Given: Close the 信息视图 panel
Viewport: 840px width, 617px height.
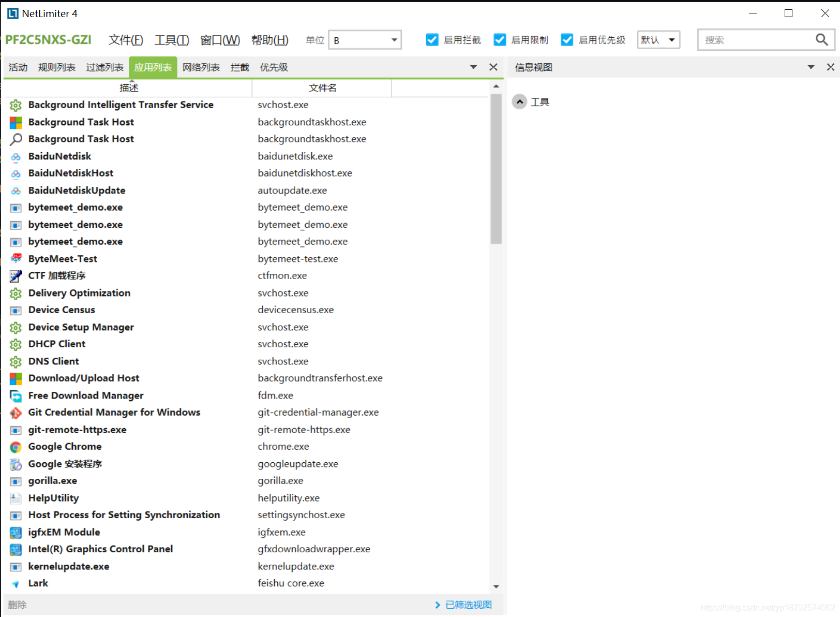Looking at the screenshot, I should [x=830, y=67].
